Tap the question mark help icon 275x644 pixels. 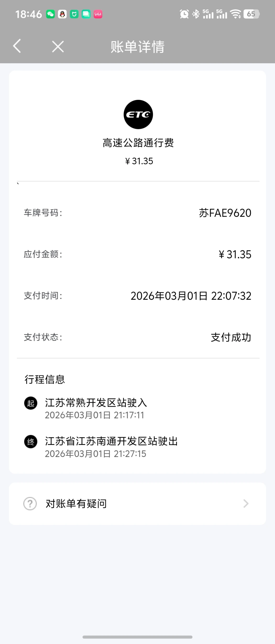[30, 504]
